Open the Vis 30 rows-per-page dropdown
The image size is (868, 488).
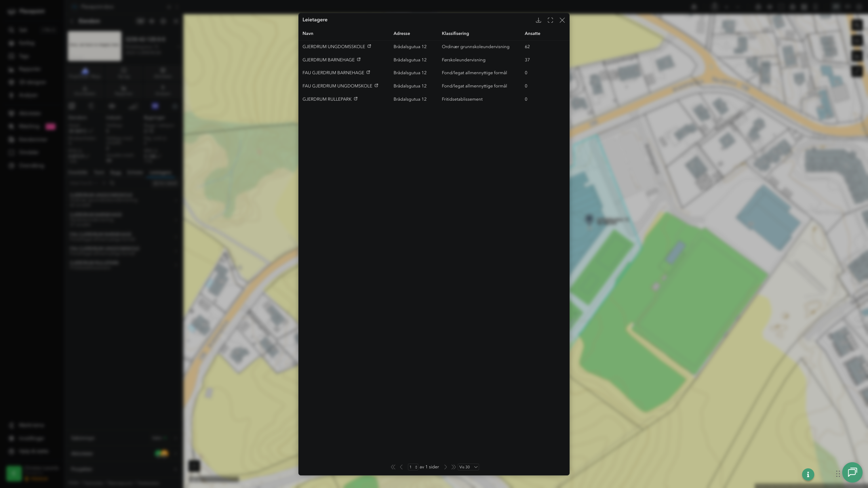pyautogui.click(x=468, y=467)
